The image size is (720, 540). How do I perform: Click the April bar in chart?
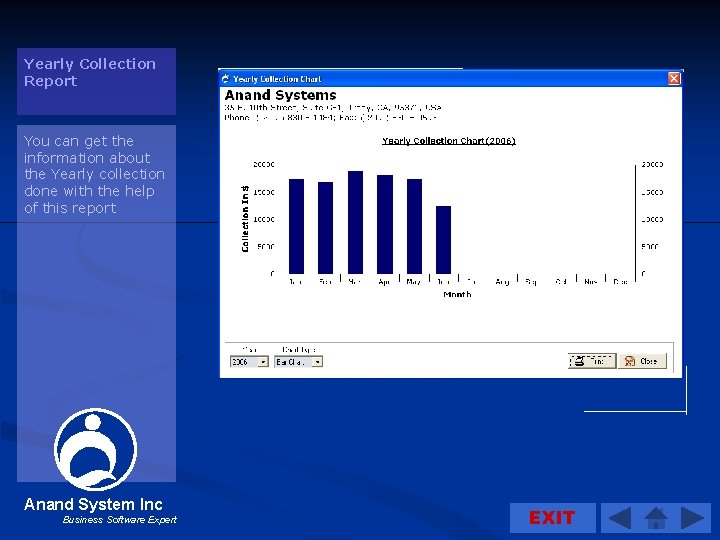pos(385,224)
